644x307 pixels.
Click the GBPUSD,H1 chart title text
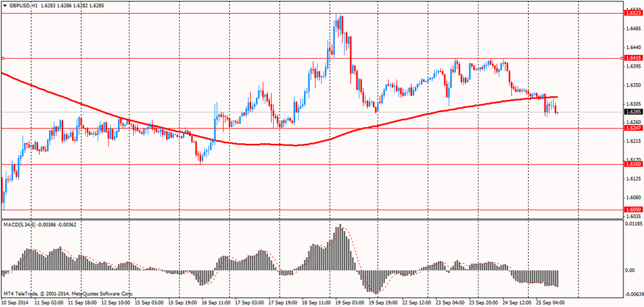(23, 6)
